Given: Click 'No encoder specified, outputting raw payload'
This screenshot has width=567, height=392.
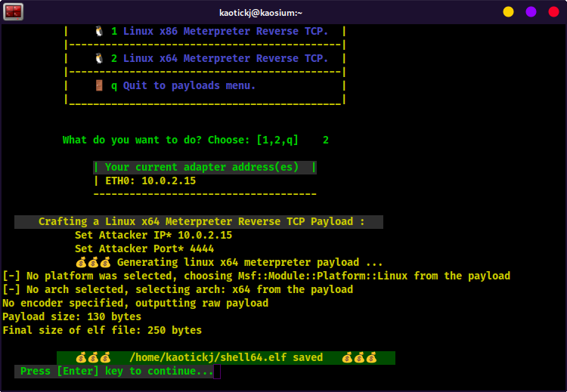Looking at the screenshot, I should point(135,303).
